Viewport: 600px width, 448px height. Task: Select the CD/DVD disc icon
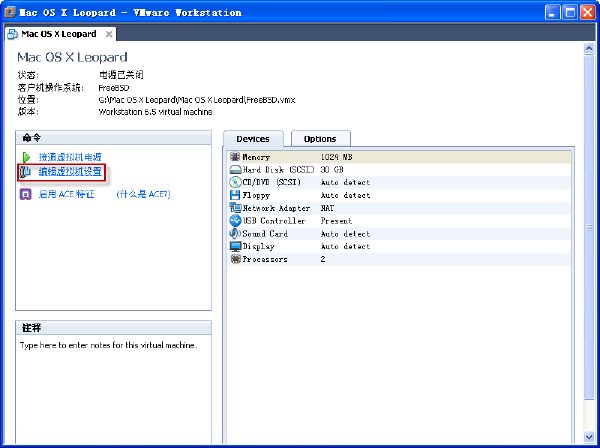click(235, 182)
